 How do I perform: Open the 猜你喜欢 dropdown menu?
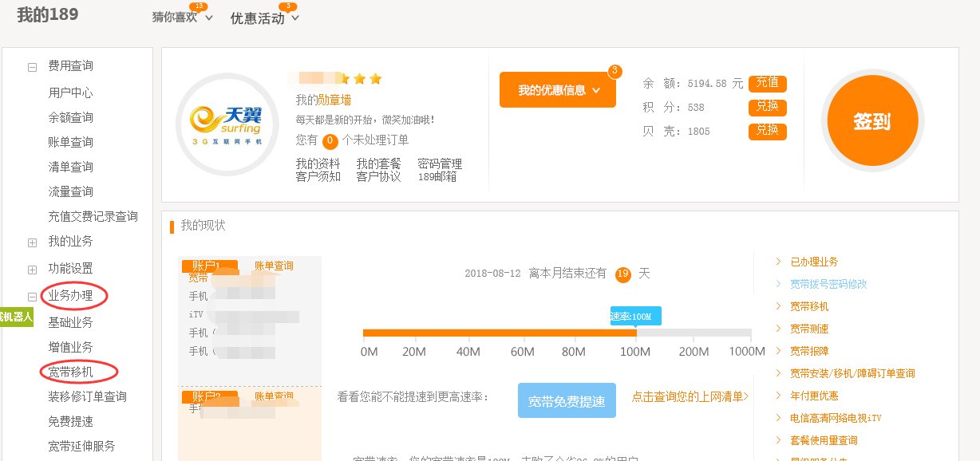[183, 18]
